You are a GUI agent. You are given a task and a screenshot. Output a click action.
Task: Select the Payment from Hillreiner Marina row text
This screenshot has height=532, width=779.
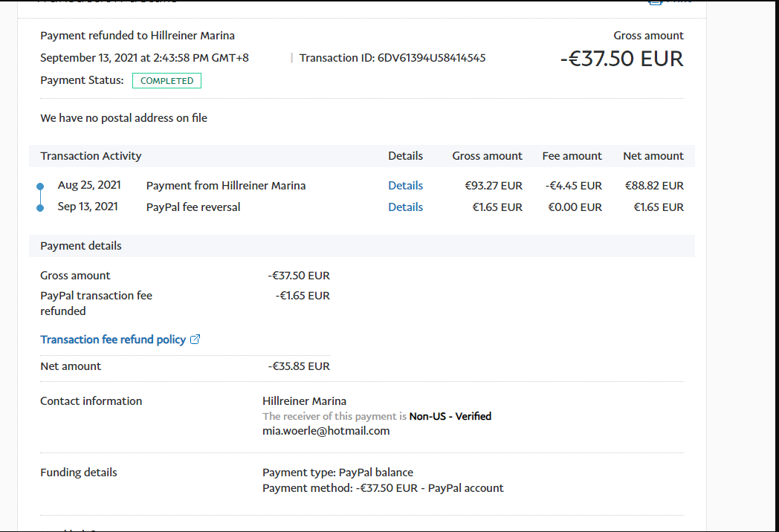[x=226, y=186]
